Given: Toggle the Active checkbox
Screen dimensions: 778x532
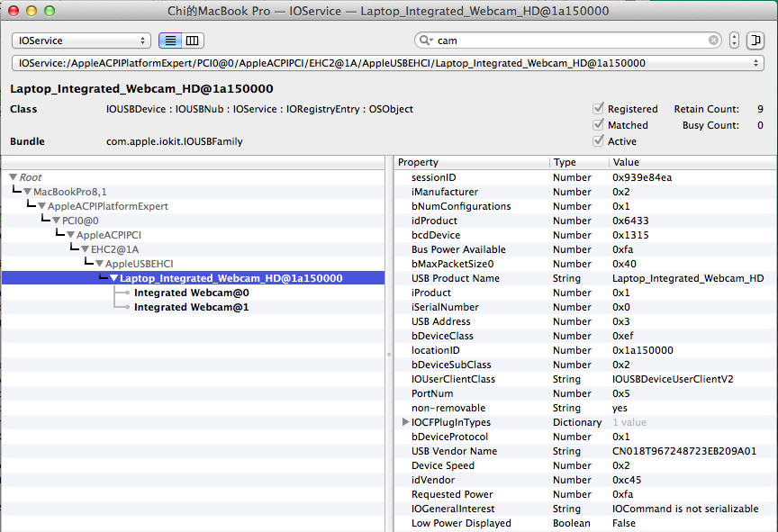Looking at the screenshot, I should coord(598,141).
